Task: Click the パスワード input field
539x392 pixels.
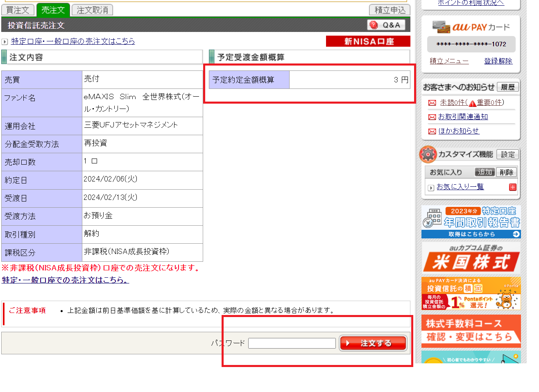Action: click(292, 343)
